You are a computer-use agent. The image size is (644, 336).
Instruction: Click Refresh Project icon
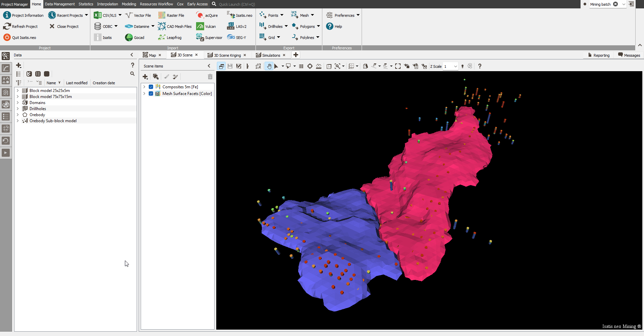pos(7,27)
